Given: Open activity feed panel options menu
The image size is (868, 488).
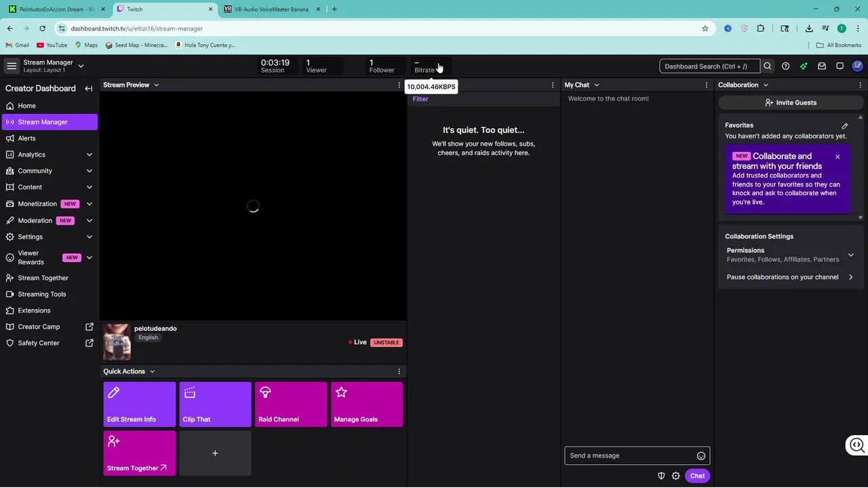Looking at the screenshot, I should (x=553, y=85).
